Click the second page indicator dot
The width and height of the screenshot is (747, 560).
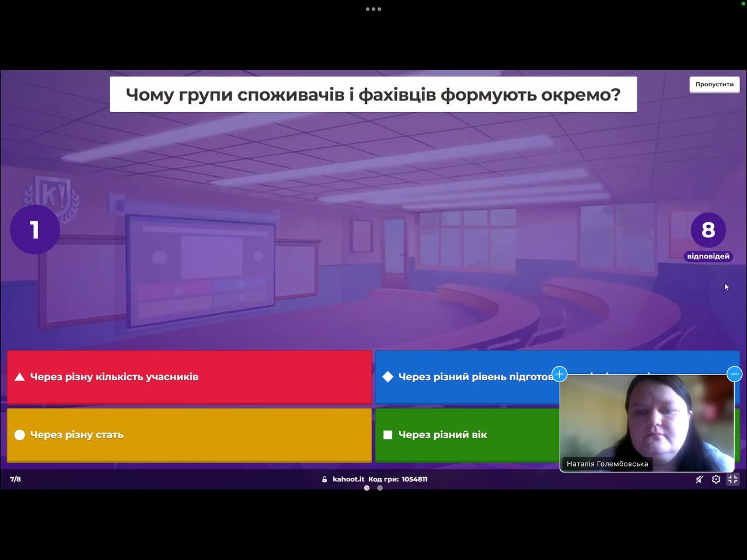[x=380, y=488]
